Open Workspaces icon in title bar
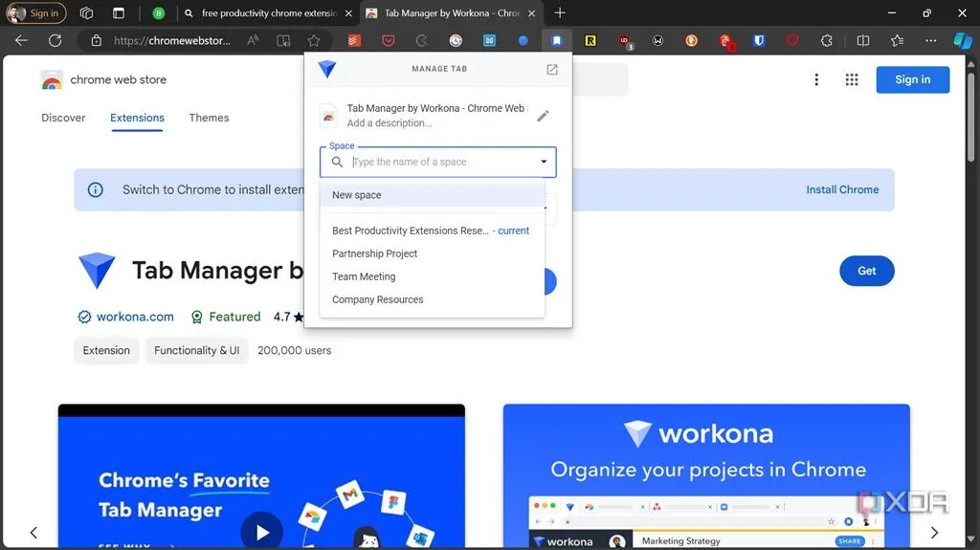 [x=86, y=13]
